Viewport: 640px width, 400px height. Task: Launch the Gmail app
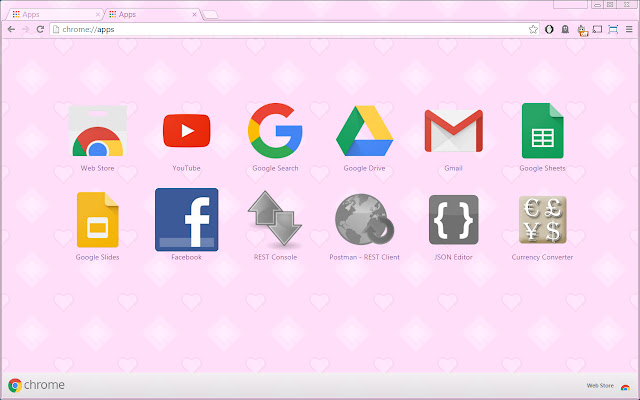[453, 131]
